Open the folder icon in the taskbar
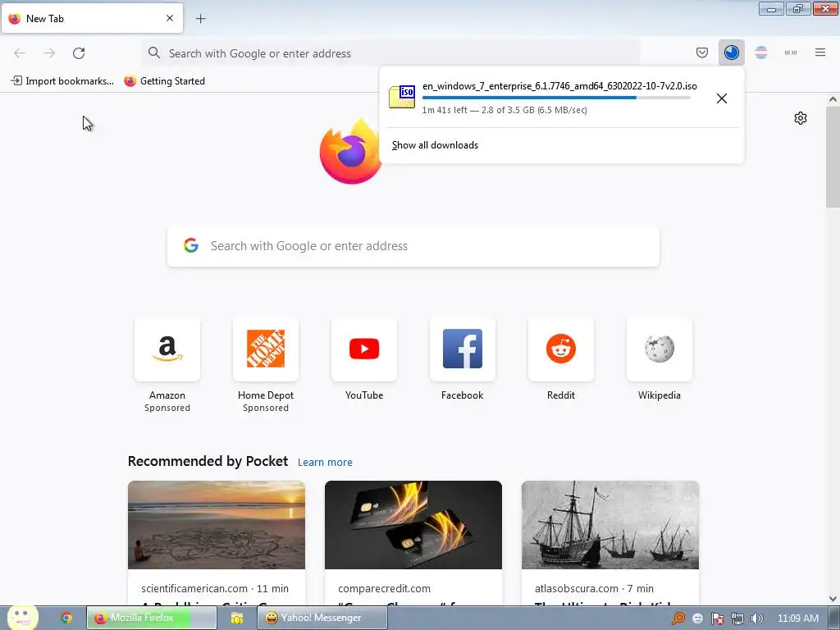Image resolution: width=840 pixels, height=630 pixels. (x=237, y=619)
